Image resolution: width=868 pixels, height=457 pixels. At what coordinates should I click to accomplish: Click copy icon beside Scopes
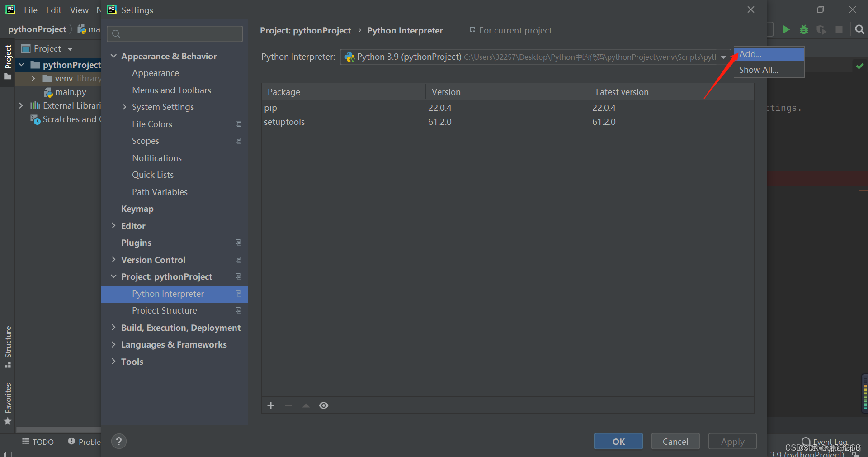(x=239, y=141)
